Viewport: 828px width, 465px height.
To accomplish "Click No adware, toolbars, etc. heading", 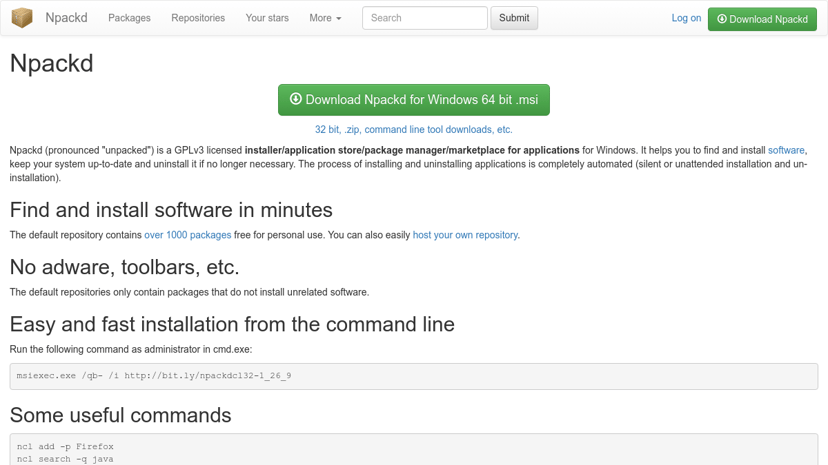I will pos(125,267).
